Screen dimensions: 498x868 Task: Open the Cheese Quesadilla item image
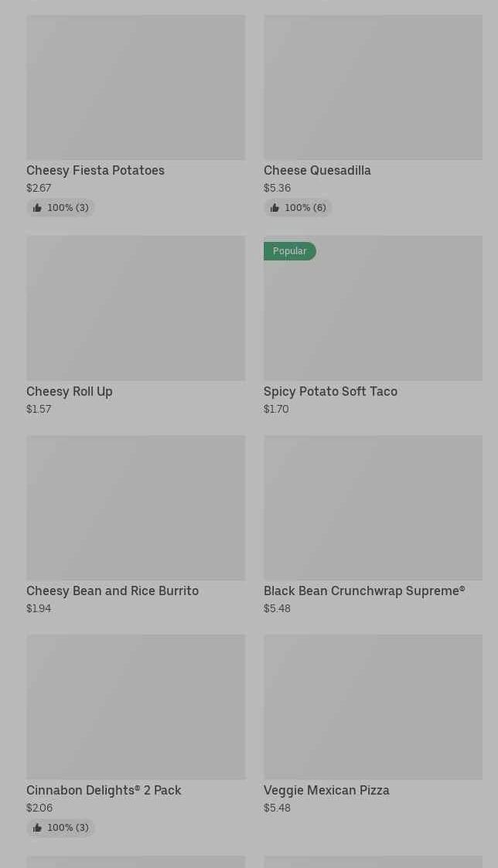pos(373,87)
